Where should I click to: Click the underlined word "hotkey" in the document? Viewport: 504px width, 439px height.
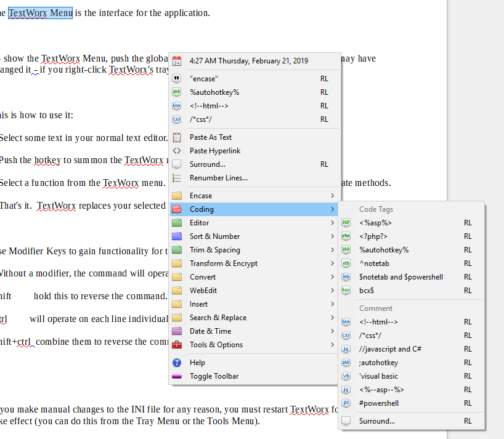47,160
